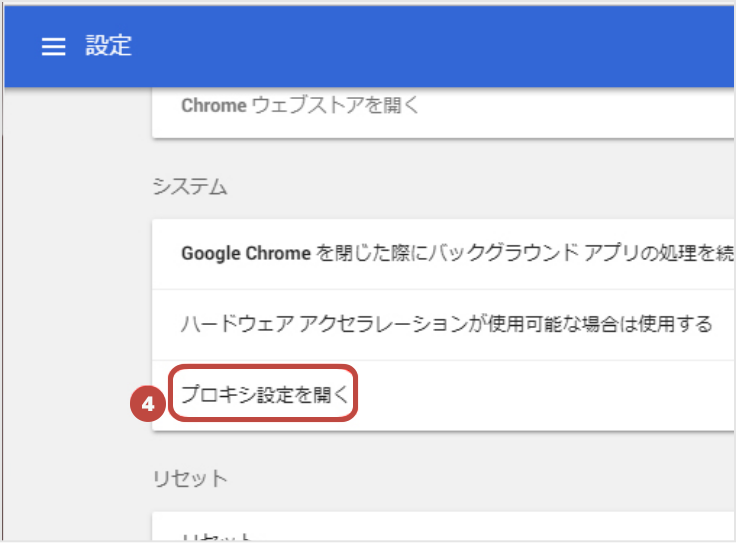Click the 設定 page title
This screenshot has width=736, height=543.
108,46
